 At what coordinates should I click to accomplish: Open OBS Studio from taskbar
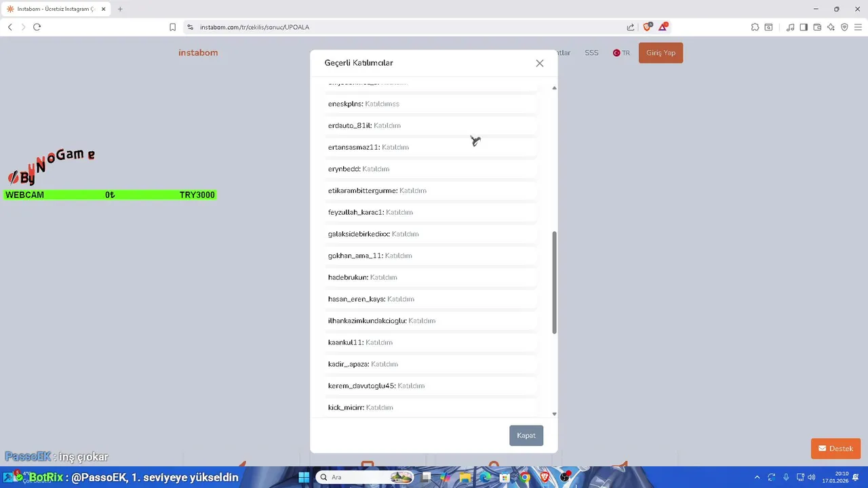point(565,477)
